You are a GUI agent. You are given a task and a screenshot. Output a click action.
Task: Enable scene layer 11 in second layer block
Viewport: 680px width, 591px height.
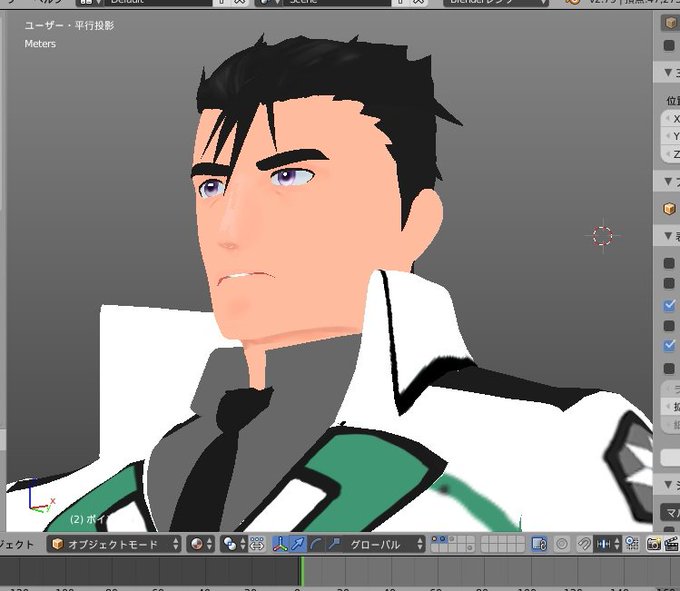tap(485, 548)
